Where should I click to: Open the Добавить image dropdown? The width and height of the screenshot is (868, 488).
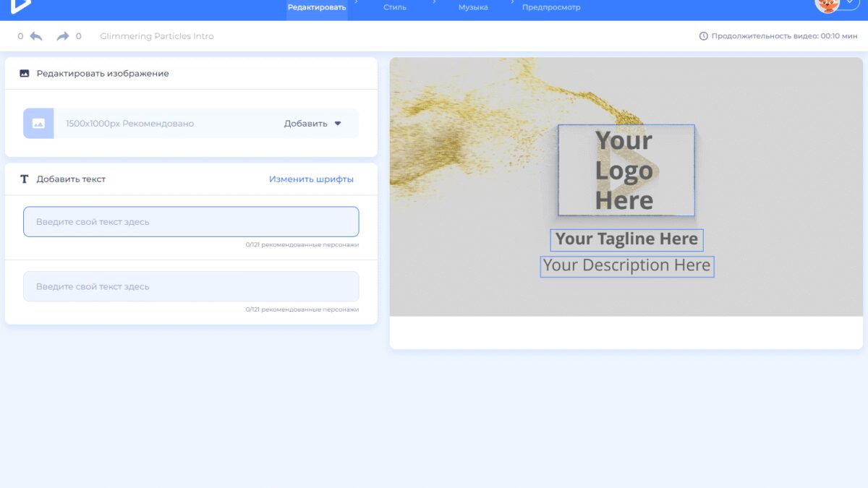[312, 124]
